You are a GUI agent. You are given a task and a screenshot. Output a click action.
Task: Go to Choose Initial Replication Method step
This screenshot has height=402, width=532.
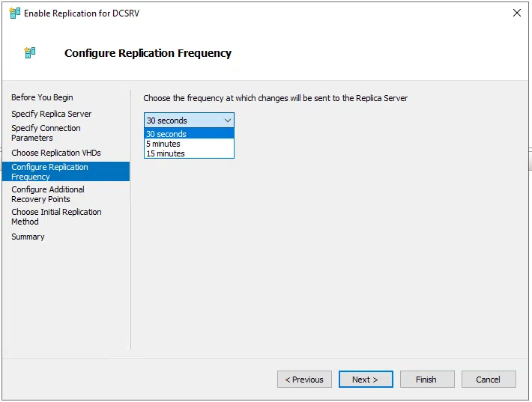[x=56, y=216]
